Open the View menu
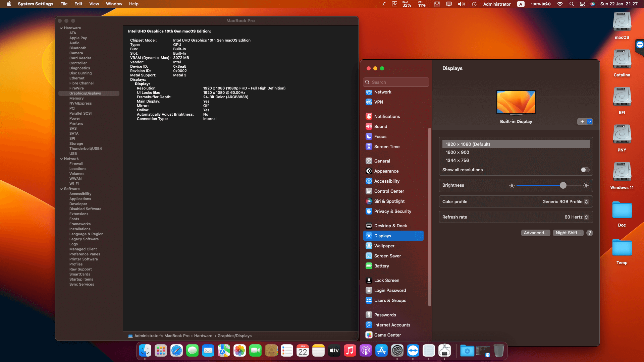Image resolution: width=644 pixels, height=362 pixels. tap(94, 4)
